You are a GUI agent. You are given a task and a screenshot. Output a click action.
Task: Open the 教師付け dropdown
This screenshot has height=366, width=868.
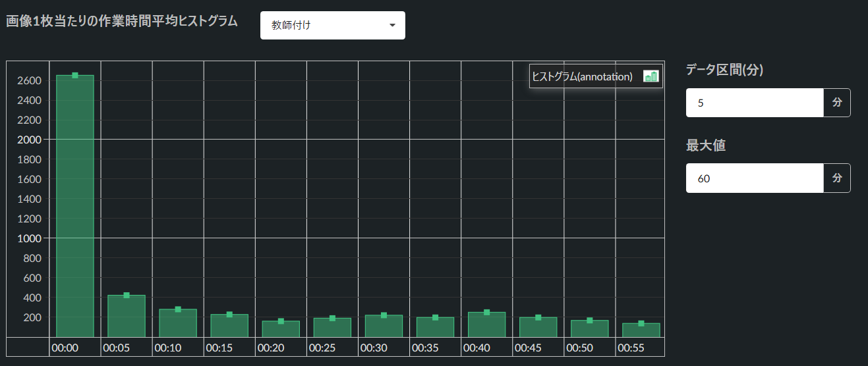(x=333, y=25)
